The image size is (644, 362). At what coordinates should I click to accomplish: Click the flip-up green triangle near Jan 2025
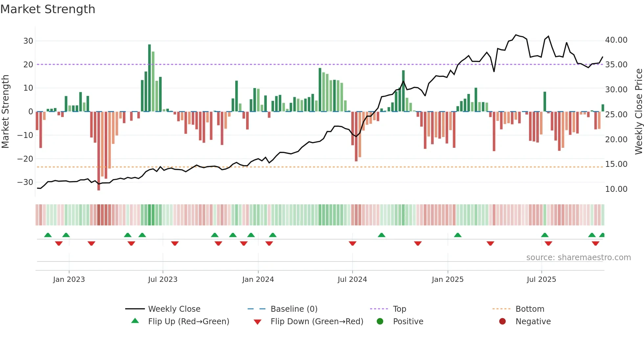[x=458, y=235]
